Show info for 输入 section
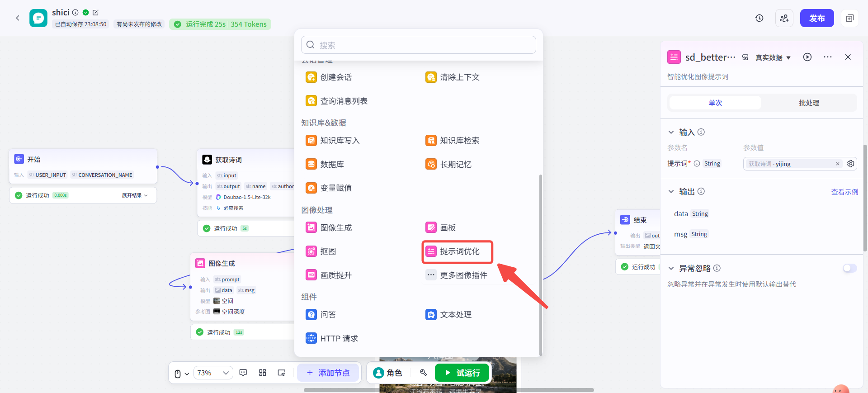Image resolution: width=868 pixels, height=393 pixels. (x=701, y=132)
